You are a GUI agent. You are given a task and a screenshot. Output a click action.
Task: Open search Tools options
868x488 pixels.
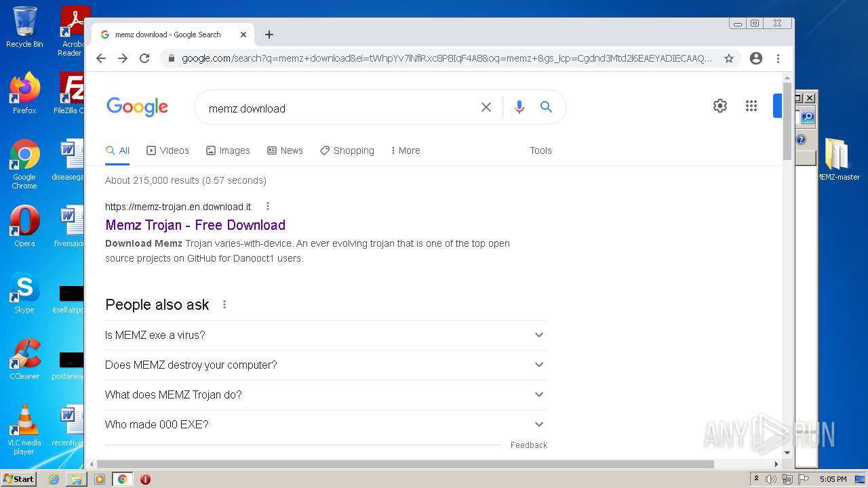pyautogui.click(x=540, y=150)
